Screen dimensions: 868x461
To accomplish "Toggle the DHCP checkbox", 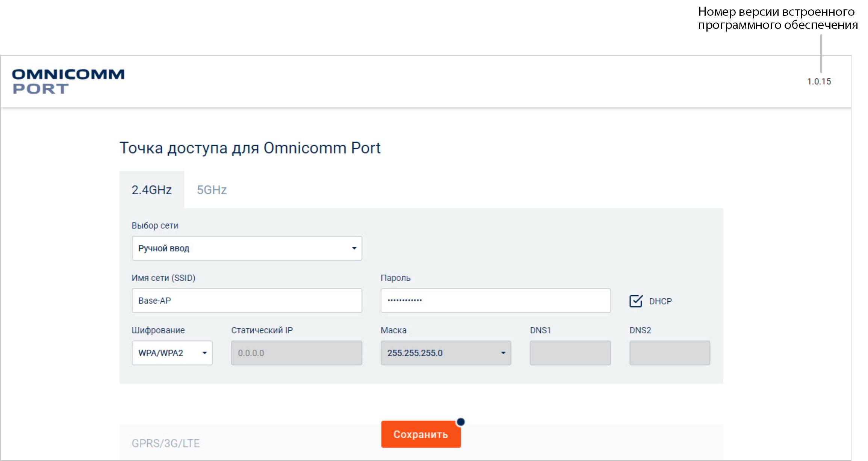I will pos(636,301).
